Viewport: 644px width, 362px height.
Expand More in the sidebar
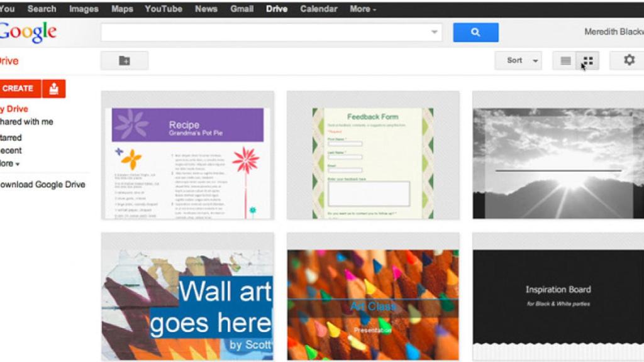click(9, 163)
